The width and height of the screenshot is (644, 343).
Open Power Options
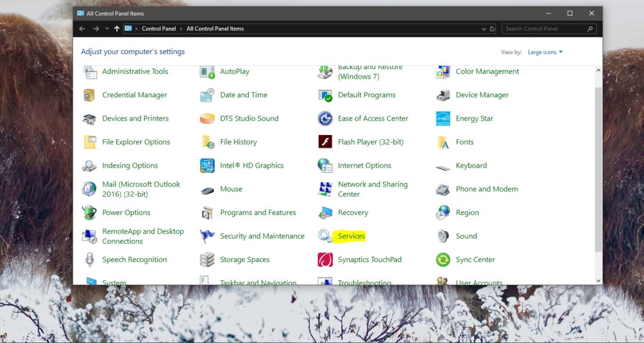(x=127, y=212)
